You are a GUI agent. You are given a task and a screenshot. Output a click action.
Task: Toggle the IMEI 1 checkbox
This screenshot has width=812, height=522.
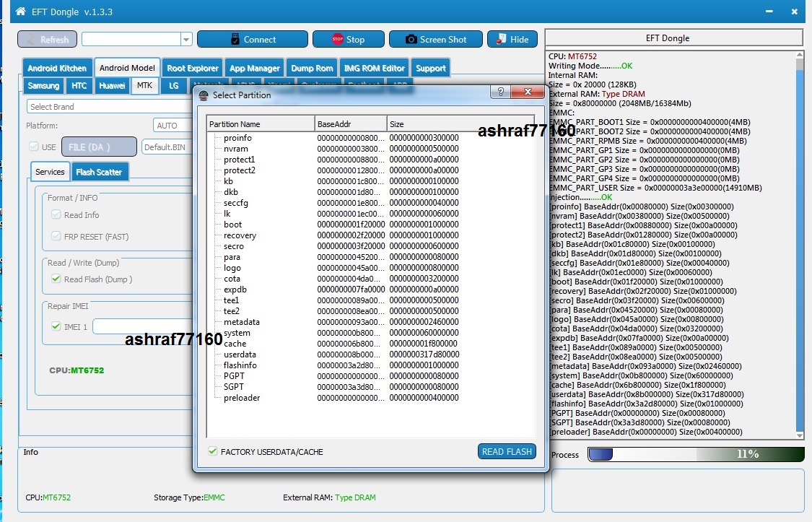tap(56, 326)
